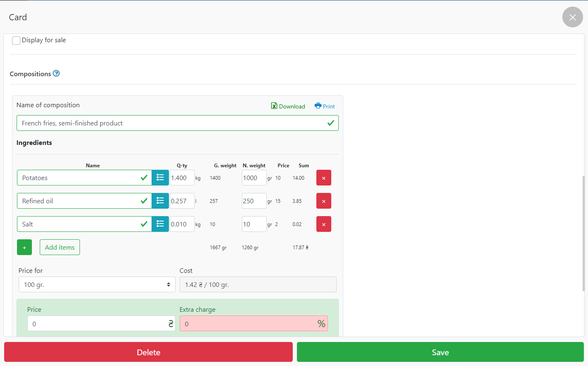This screenshot has width=588, height=366.
Task: Remove the Salt ingredient row
Action: pos(323,224)
